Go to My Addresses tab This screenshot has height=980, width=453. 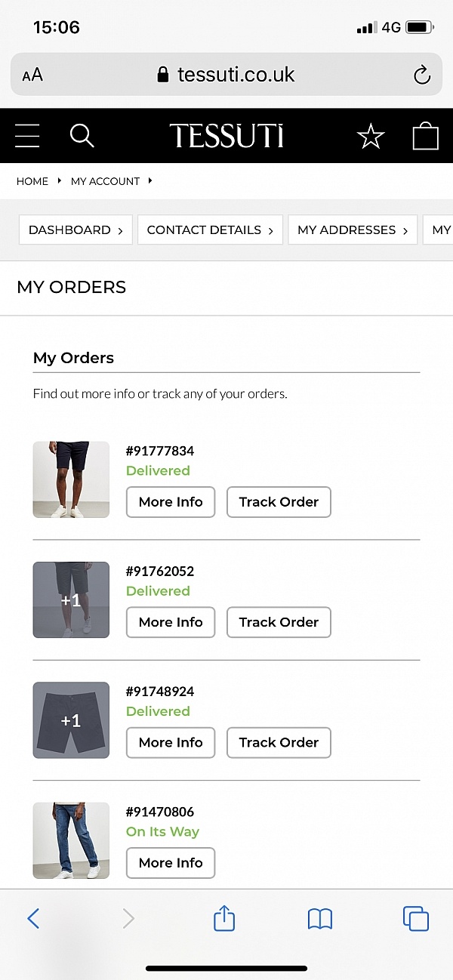click(x=353, y=230)
